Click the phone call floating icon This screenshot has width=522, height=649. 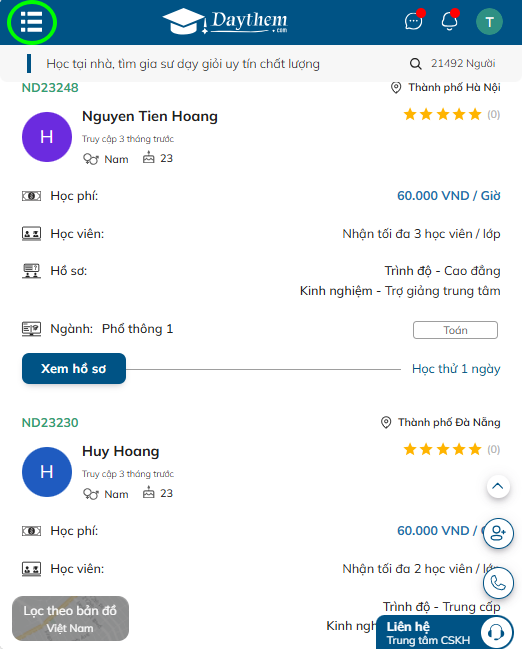tap(498, 583)
